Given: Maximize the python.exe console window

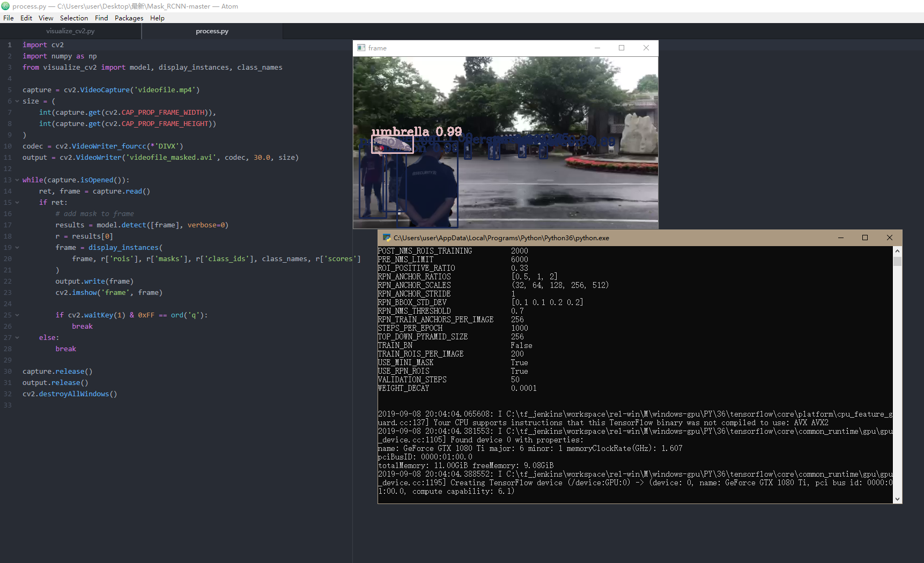Looking at the screenshot, I should tap(865, 238).
